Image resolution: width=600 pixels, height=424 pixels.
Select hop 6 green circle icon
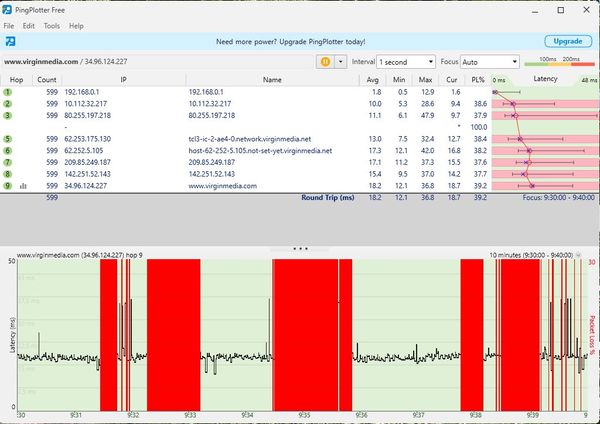pos(7,151)
